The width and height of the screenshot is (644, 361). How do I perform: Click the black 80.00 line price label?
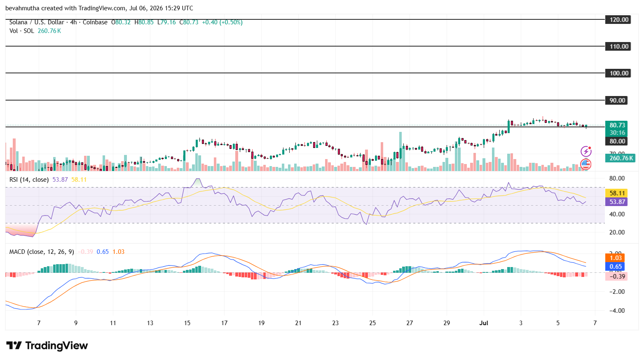click(x=616, y=141)
